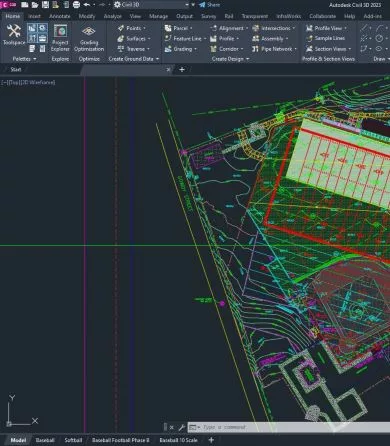390x446 pixels.
Task: Open the Collaborate ribbon tab
Action: (322, 16)
